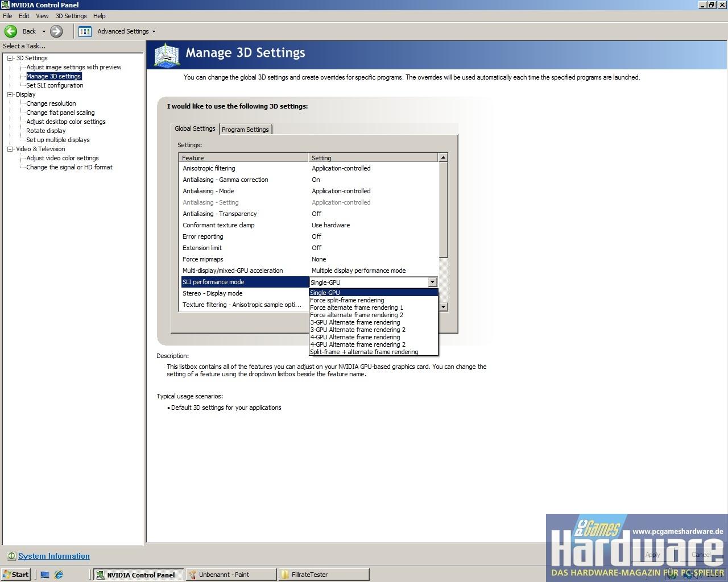The height and width of the screenshot is (582, 728).
Task: Collapse the Display tree node
Action: (10, 94)
